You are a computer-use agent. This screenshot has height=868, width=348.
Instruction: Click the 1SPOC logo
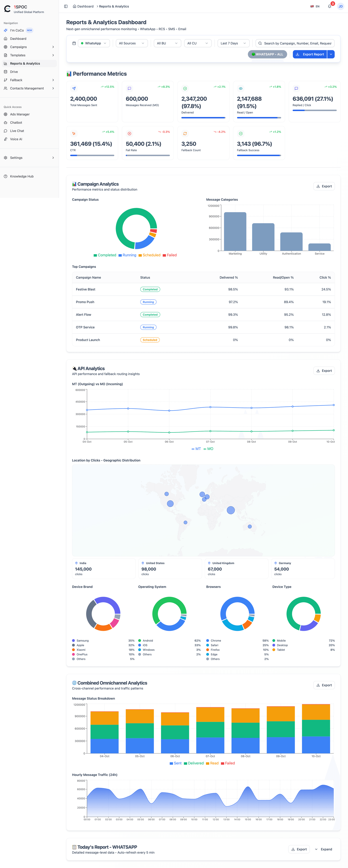pos(7,9)
